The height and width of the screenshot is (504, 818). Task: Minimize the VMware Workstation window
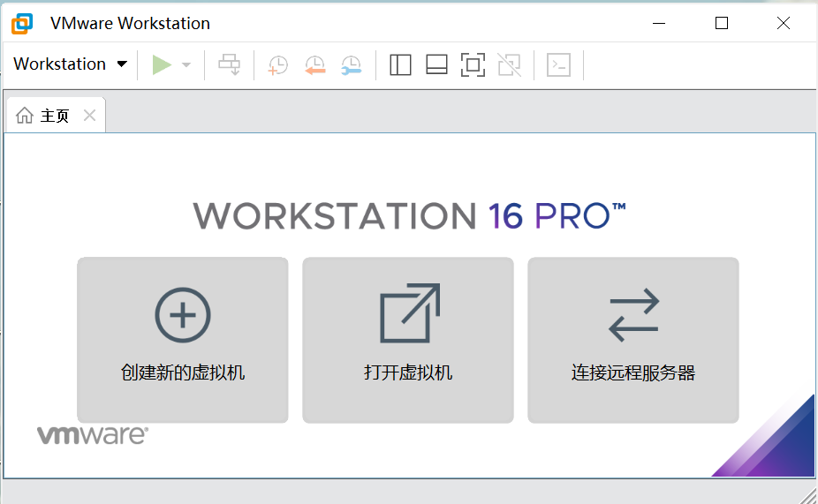[x=659, y=23]
